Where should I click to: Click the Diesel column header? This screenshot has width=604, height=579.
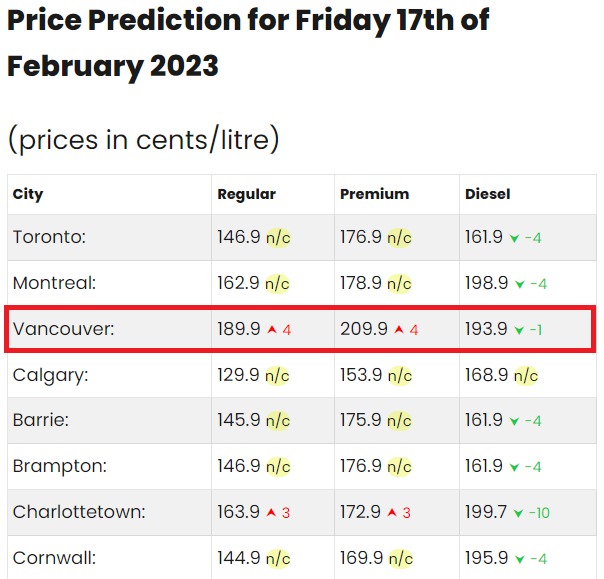[x=488, y=194]
